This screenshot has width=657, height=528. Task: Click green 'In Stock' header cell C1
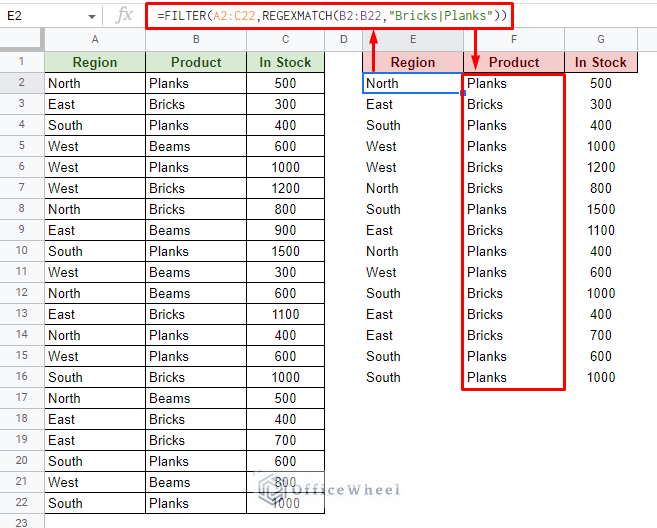285,62
